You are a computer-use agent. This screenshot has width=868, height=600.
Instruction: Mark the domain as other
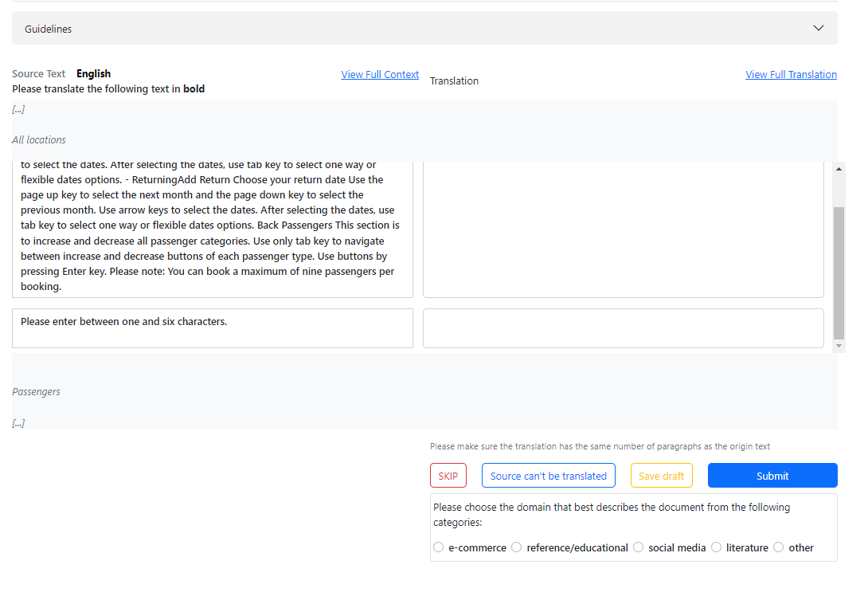click(779, 547)
